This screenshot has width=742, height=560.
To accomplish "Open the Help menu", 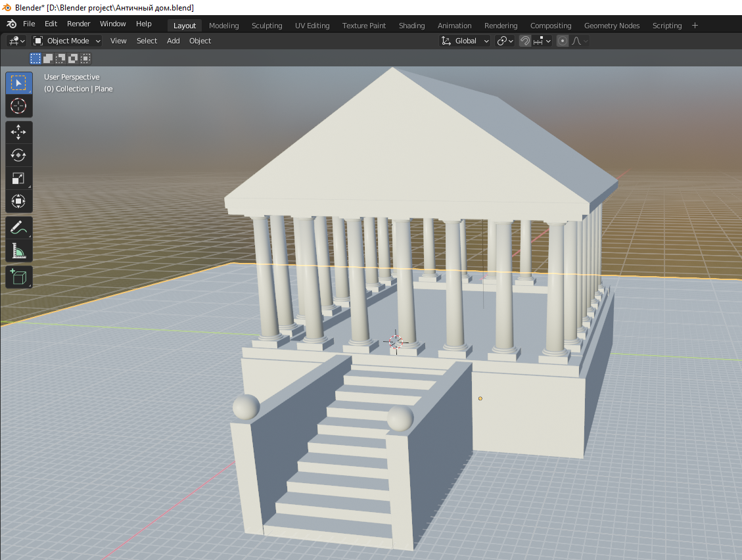I will (144, 24).
